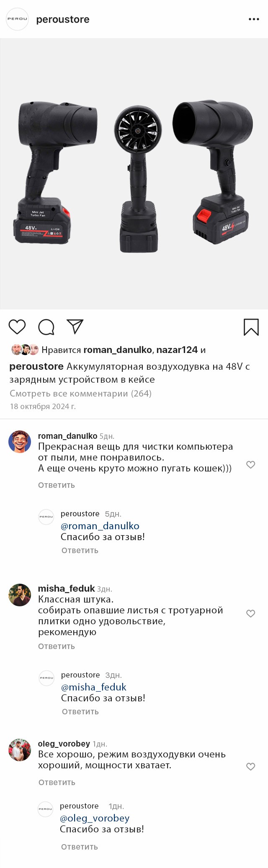Like roman_danulko's comment
The image size is (268, 868).
click(250, 465)
